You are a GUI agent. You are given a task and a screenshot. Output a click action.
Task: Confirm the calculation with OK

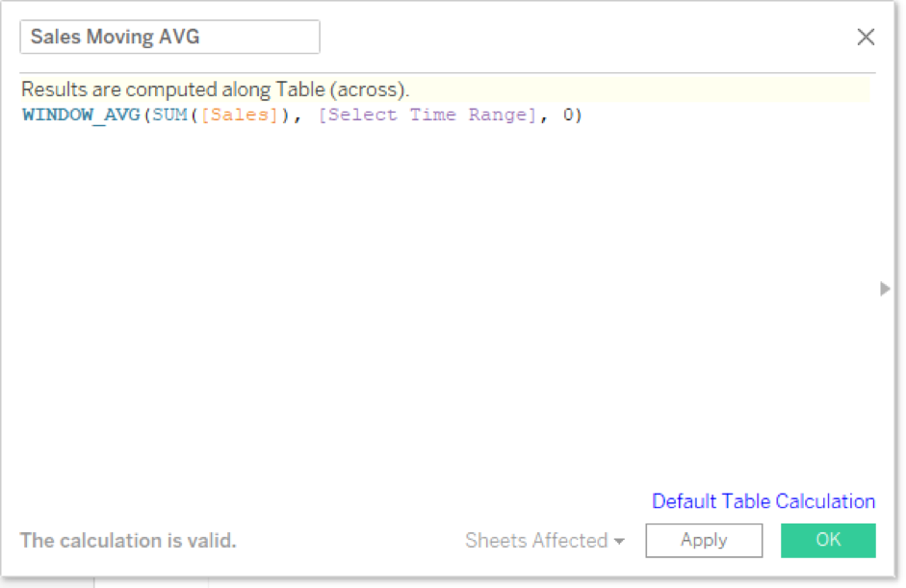click(x=828, y=540)
